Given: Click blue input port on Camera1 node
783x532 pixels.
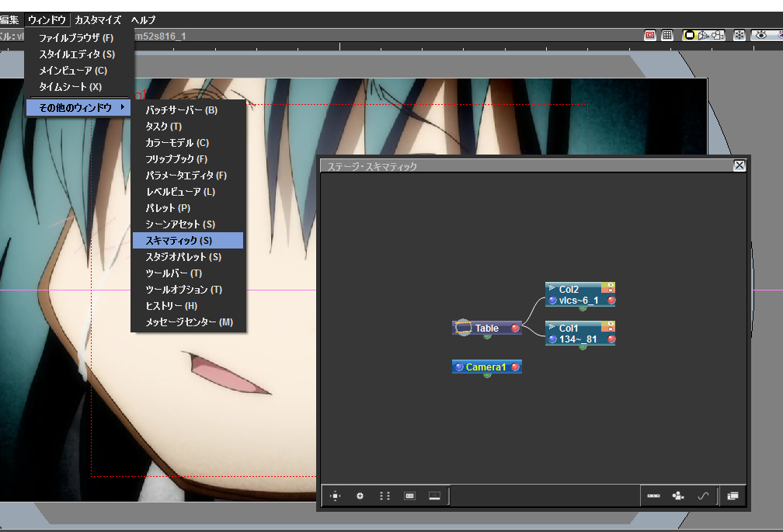Looking at the screenshot, I should tap(459, 367).
